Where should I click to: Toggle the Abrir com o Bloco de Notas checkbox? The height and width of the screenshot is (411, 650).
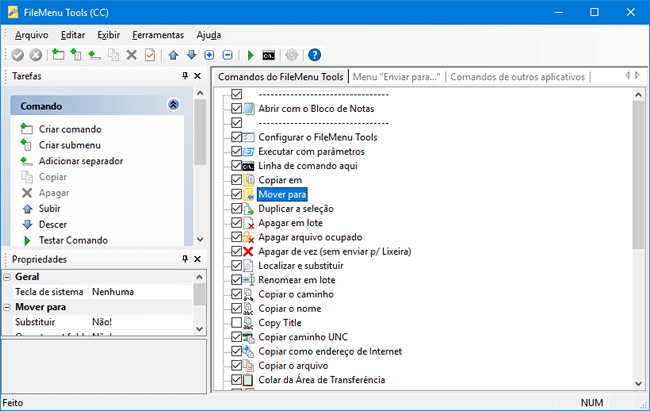point(237,108)
